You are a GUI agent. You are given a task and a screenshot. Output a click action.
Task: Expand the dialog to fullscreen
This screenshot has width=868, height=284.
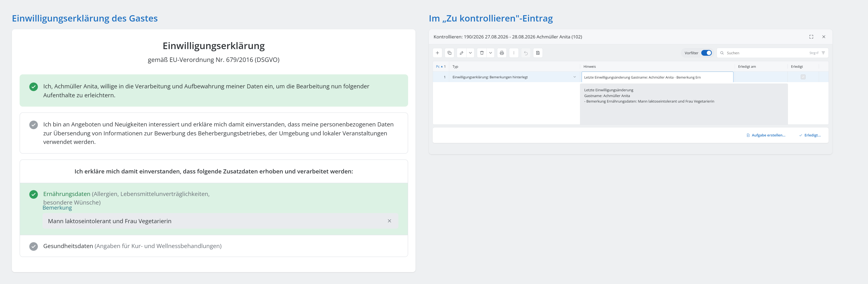[811, 37]
